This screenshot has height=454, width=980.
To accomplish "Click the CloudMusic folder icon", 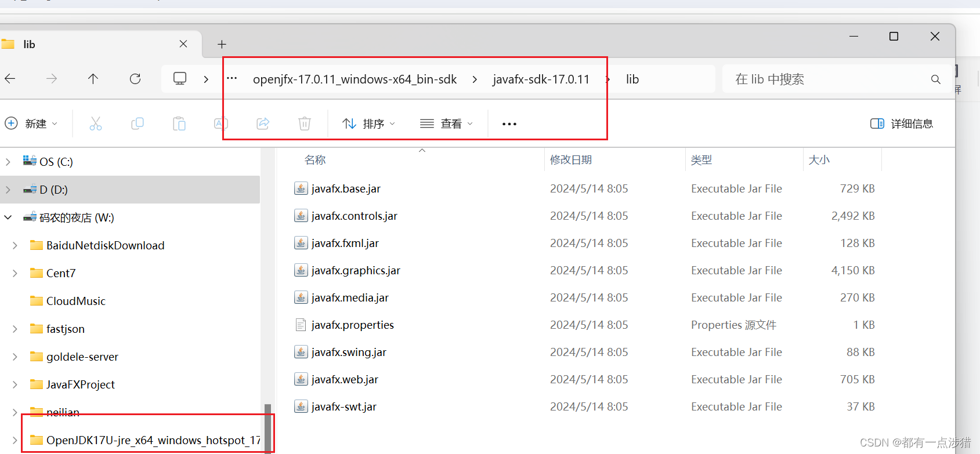I will [37, 301].
